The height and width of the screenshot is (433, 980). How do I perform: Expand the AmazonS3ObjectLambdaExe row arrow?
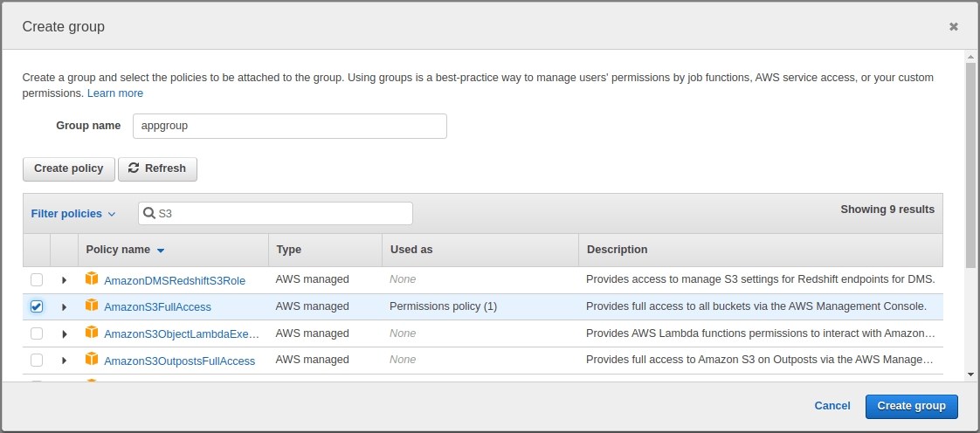tap(65, 333)
